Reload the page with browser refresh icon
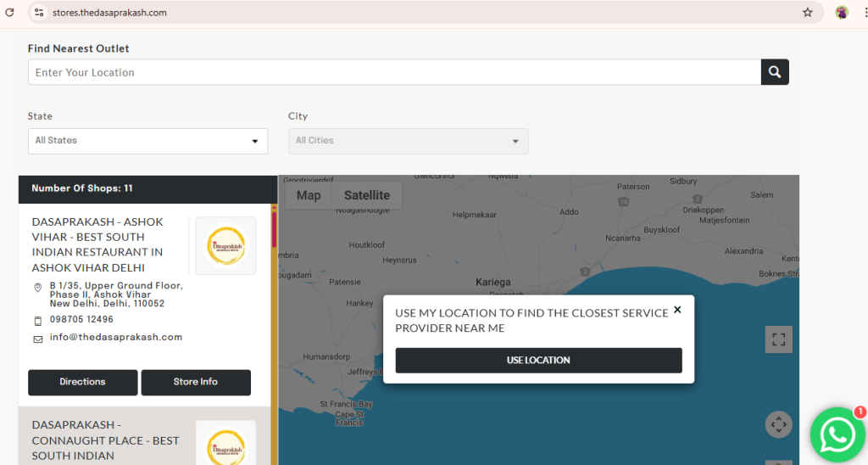 click(9, 12)
